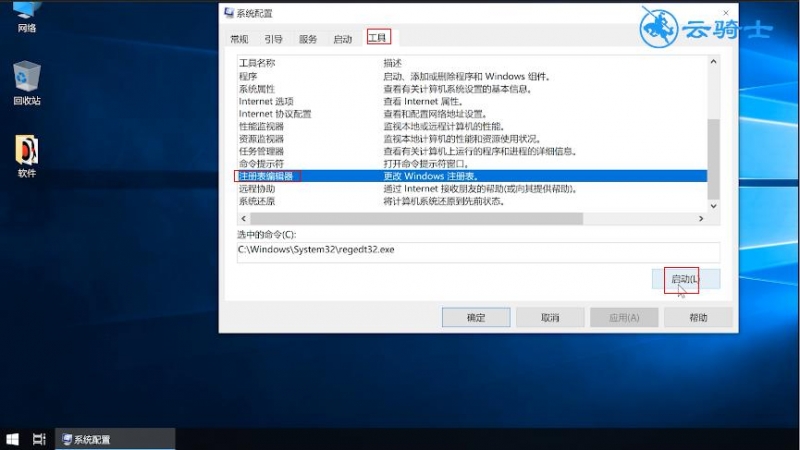The height and width of the screenshot is (450, 800).
Task: Select the 资源监视器 row
Action: pyautogui.click(x=472, y=139)
